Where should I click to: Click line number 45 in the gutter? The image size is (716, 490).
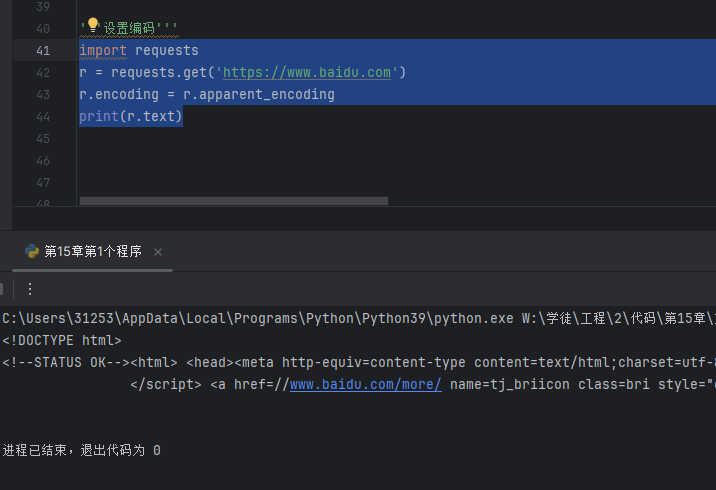[43, 138]
